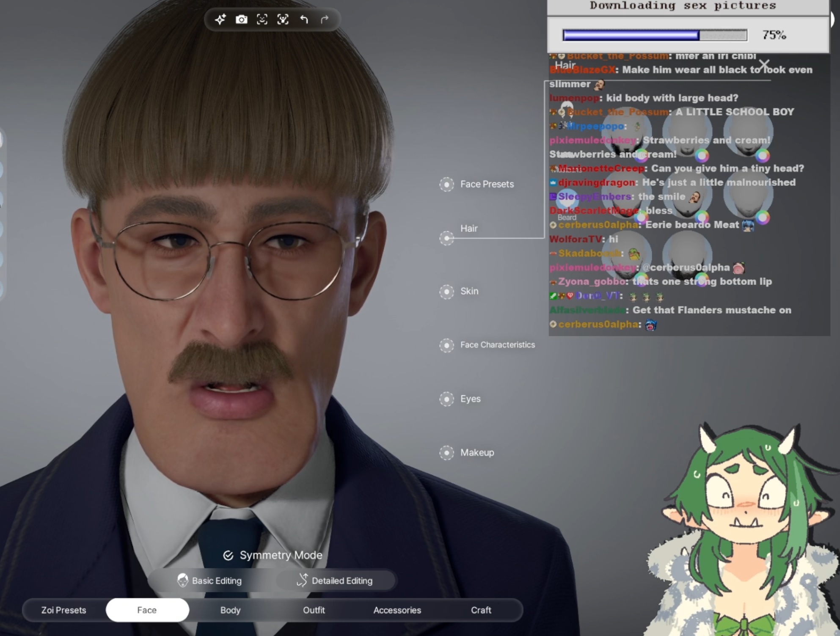The width and height of the screenshot is (840, 636).
Task: Go to the Craft tab
Action: click(x=481, y=610)
